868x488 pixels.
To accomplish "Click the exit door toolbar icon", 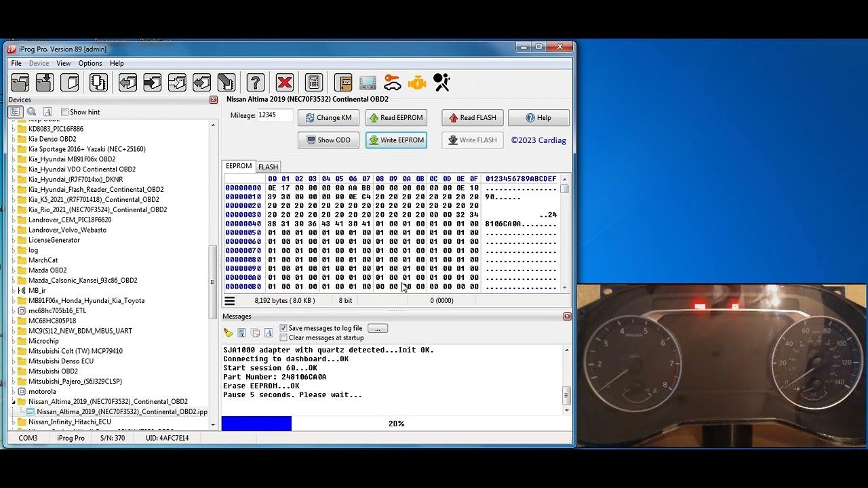I will [343, 83].
